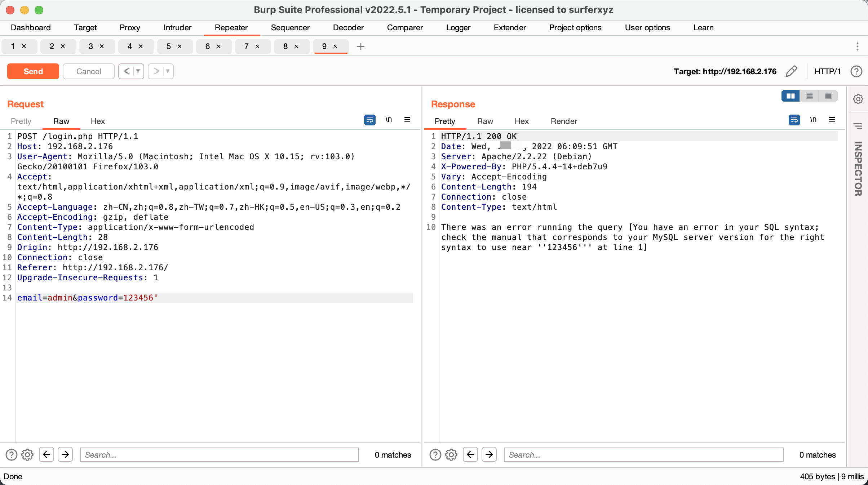The width and height of the screenshot is (868, 485).
Task: Toggle word wrap icon in Request pane
Action: point(369,120)
